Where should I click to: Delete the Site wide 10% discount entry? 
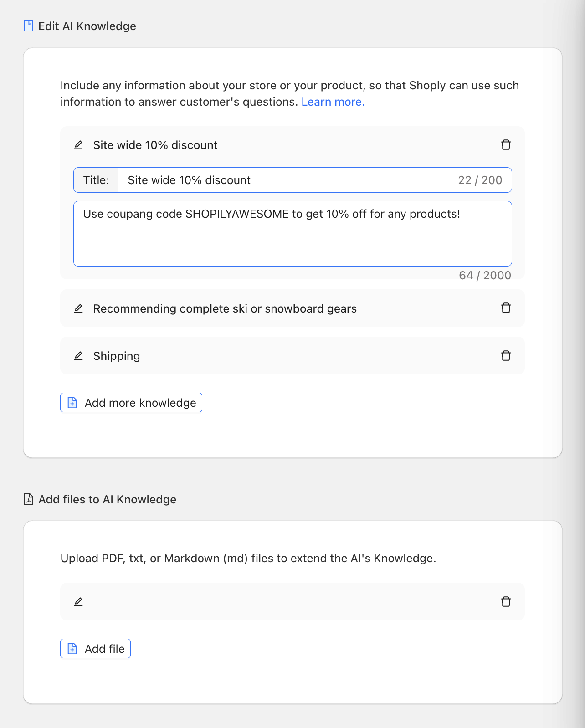click(x=506, y=145)
